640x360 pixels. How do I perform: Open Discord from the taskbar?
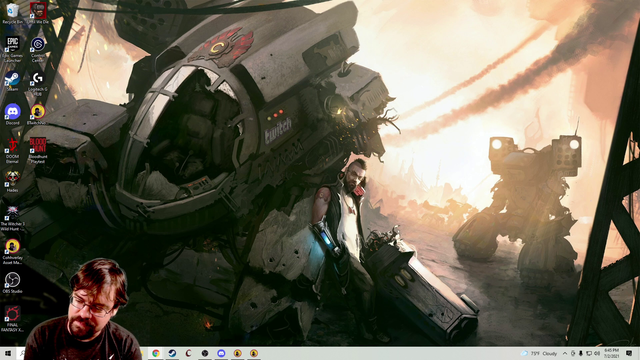point(221,353)
